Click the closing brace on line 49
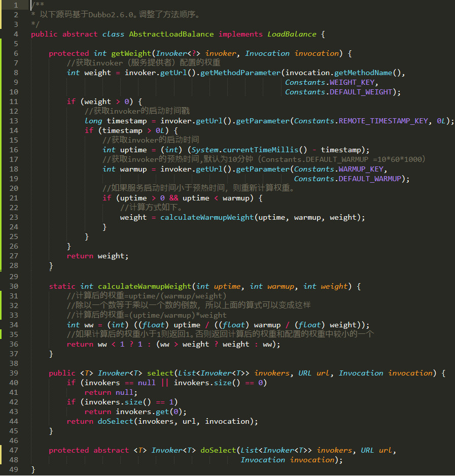This screenshot has width=455, height=476. (33, 470)
